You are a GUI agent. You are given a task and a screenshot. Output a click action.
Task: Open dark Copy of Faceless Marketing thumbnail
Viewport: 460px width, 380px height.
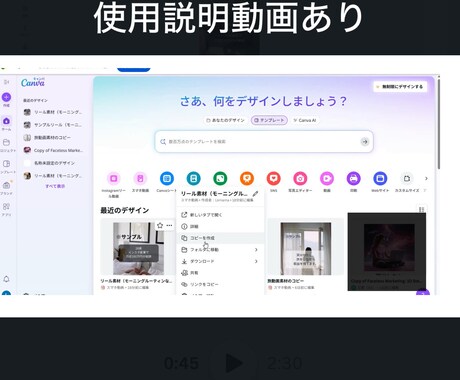(x=387, y=252)
